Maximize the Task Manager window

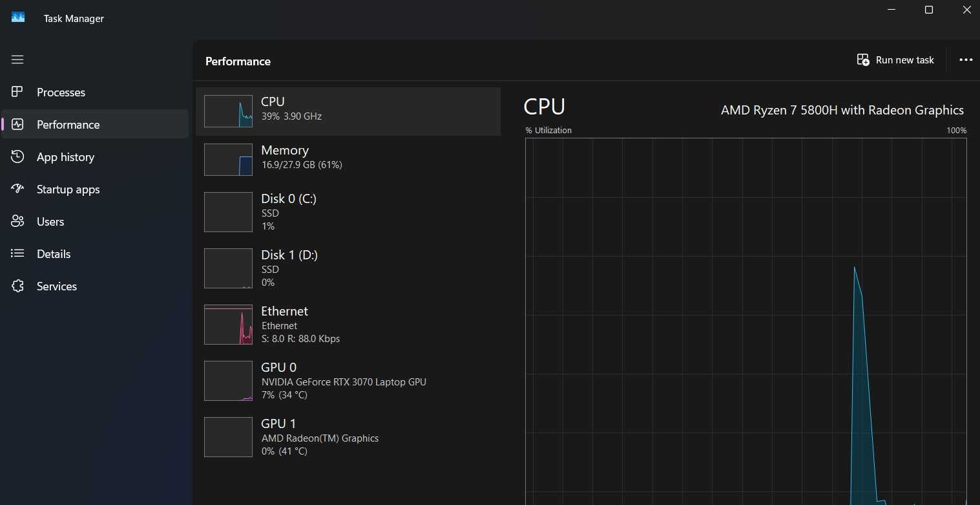click(x=929, y=10)
